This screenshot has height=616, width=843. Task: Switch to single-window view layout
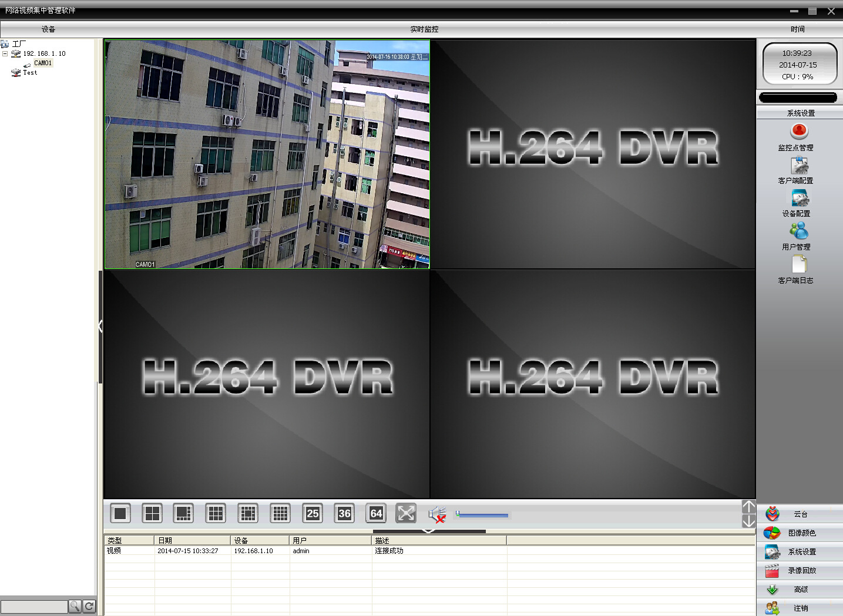tap(120, 514)
